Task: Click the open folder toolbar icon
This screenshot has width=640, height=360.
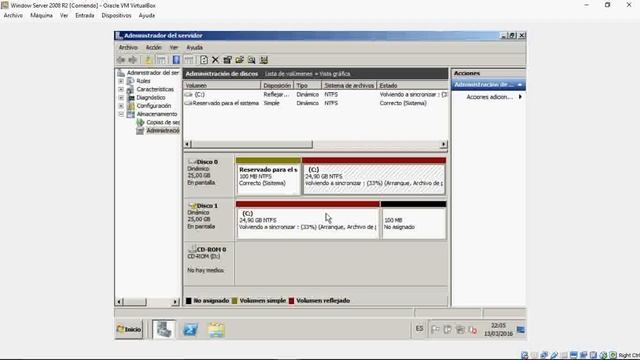Action: pyautogui.click(x=240, y=60)
